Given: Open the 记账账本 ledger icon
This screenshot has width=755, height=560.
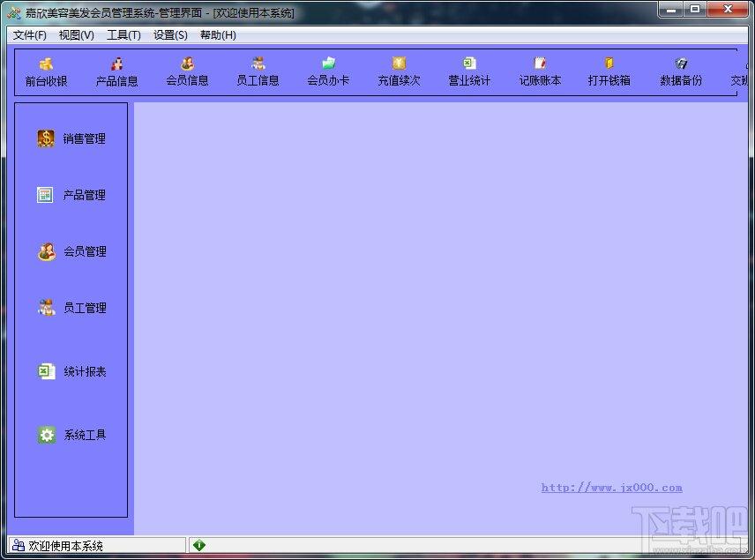Looking at the screenshot, I should (x=541, y=72).
